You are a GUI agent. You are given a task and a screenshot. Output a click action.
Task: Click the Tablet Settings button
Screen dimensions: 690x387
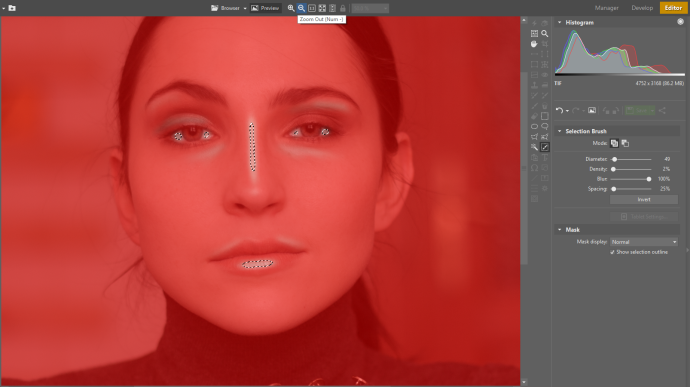(x=644, y=217)
